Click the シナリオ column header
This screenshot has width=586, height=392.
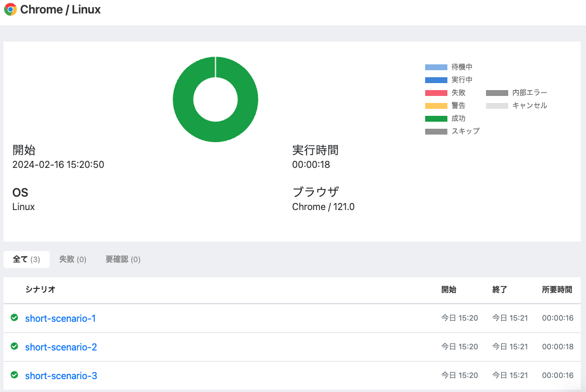(x=41, y=290)
